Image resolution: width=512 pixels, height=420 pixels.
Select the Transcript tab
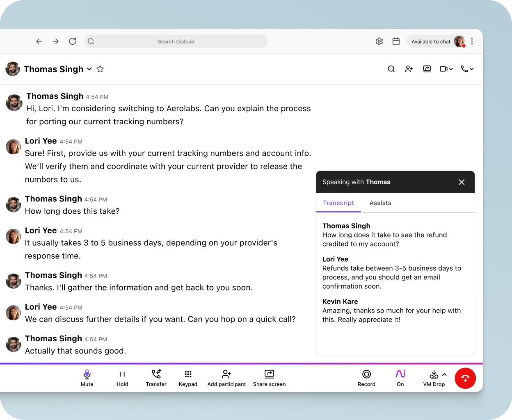click(338, 203)
